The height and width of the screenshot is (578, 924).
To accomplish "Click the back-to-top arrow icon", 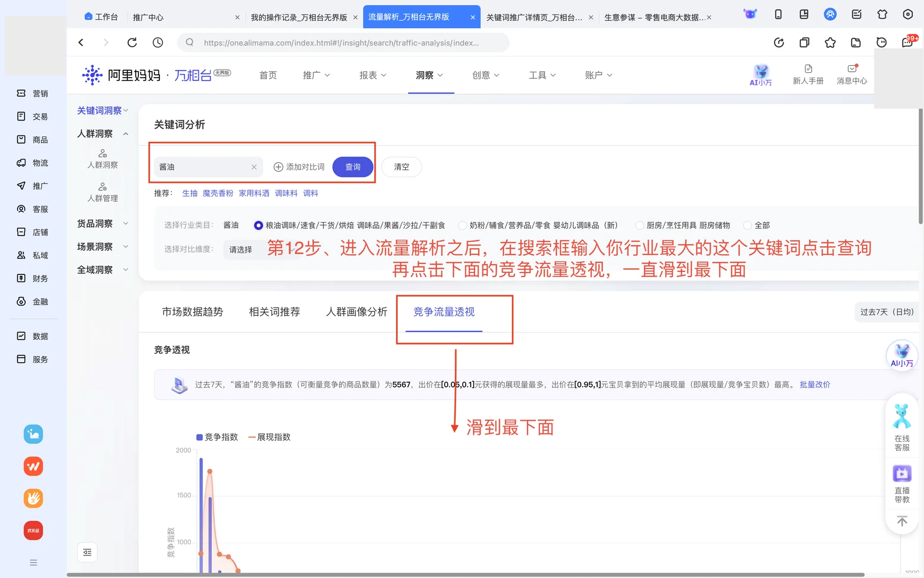I will [902, 521].
